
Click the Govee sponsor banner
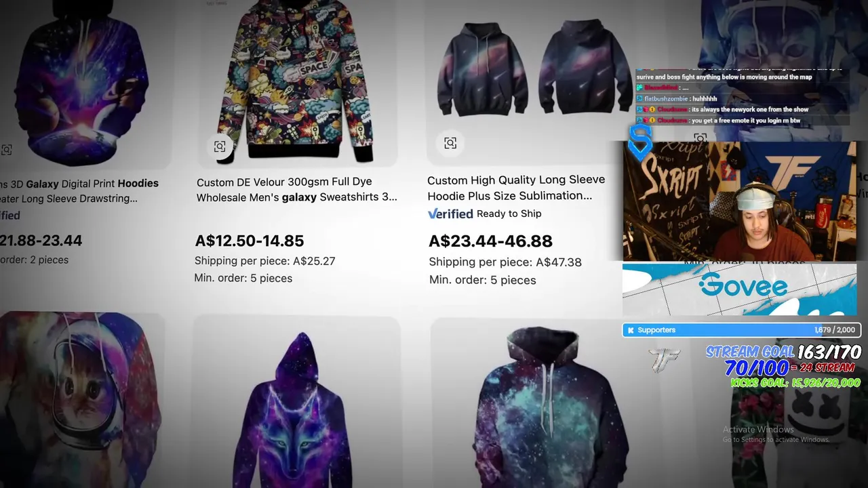tap(739, 289)
